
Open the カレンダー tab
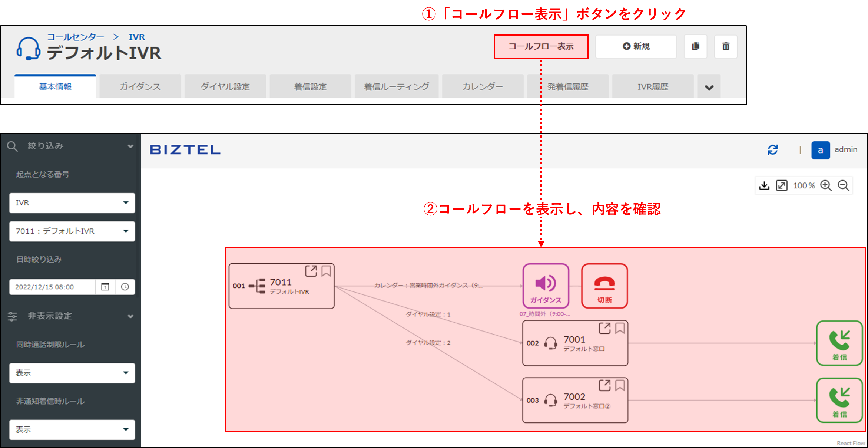(x=483, y=87)
